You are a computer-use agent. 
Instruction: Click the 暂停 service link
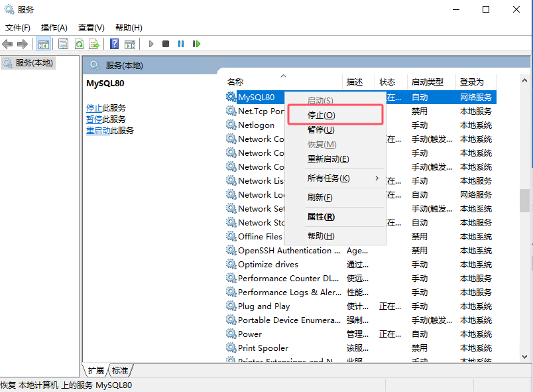coord(94,119)
